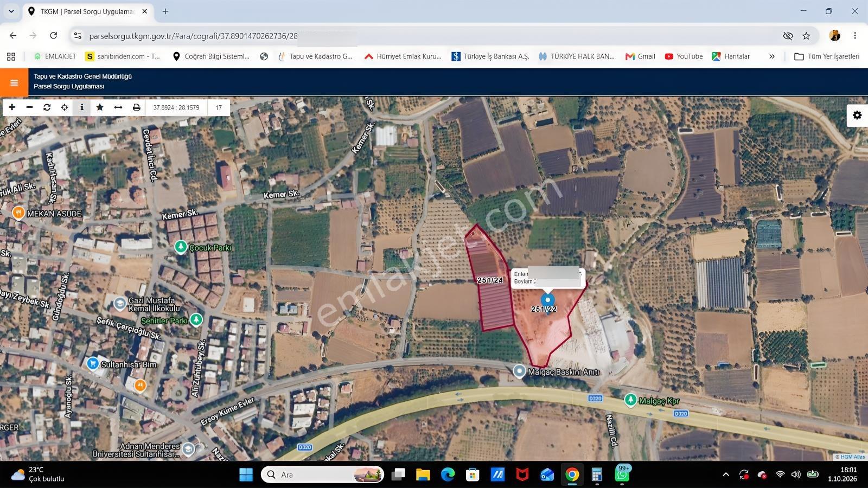This screenshot has width=868, height=488.
Task: Click the 251/24 parcel label
Action: point(490,280)
